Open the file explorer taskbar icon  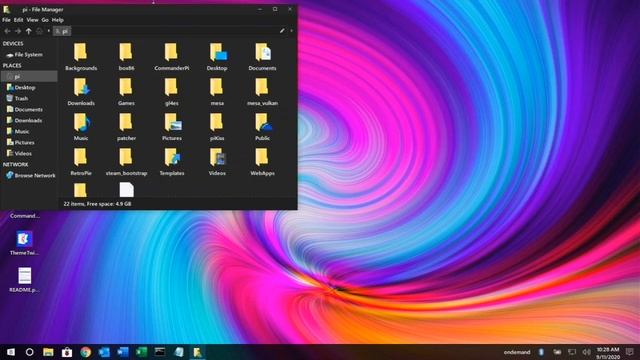tap(48, 352)
